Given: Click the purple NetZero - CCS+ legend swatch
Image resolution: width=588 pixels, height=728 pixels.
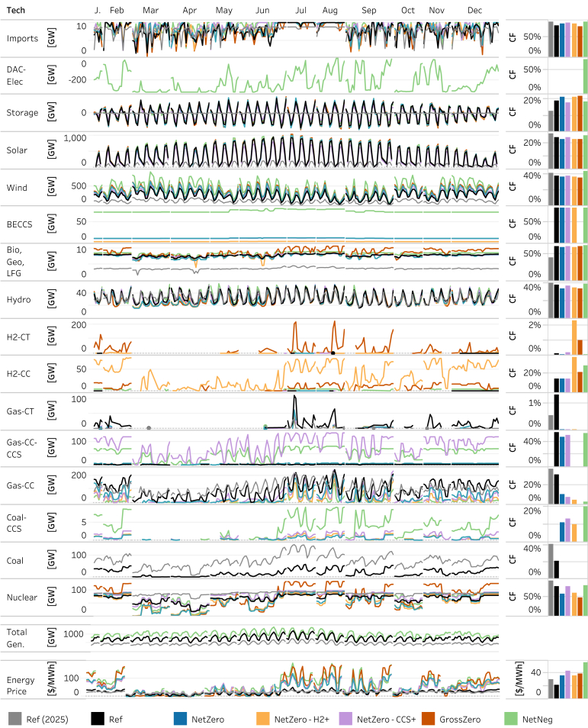Looking at the screenshot, I should click(x=345, y=719).
